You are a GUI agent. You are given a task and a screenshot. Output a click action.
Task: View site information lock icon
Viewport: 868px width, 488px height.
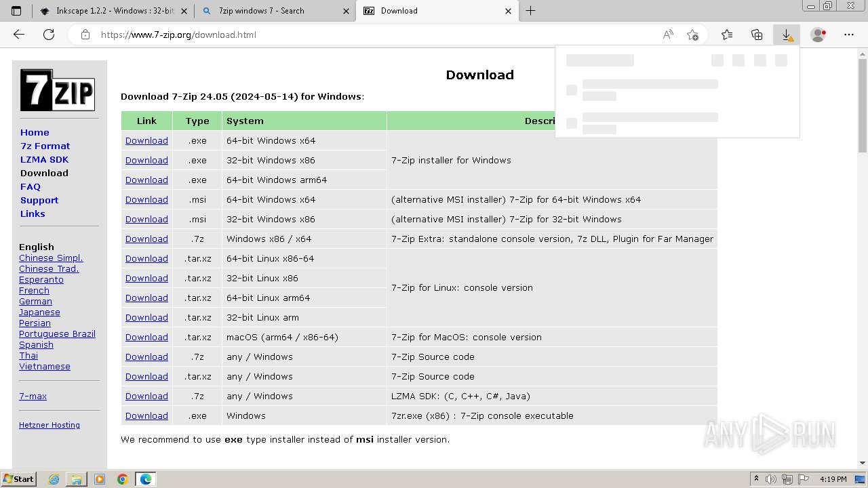coord(85,35)
